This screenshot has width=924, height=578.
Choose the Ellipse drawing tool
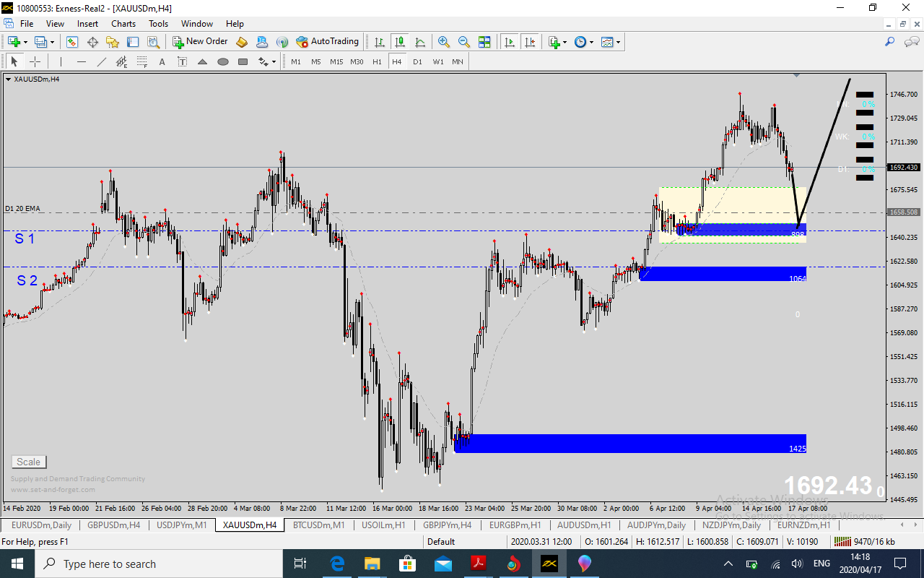(x=223, y=61)
